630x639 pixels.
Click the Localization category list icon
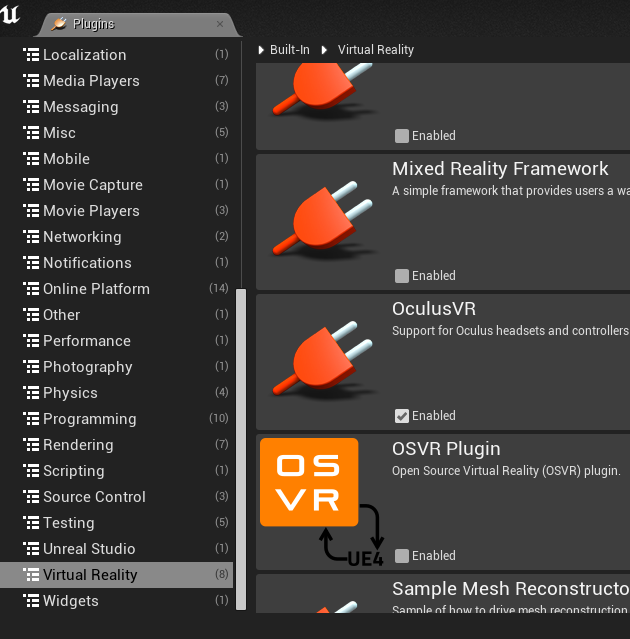(31, 55)
